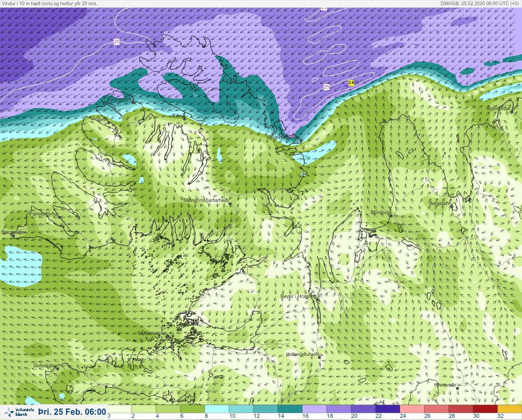Click the Blönduós station label

381,212
